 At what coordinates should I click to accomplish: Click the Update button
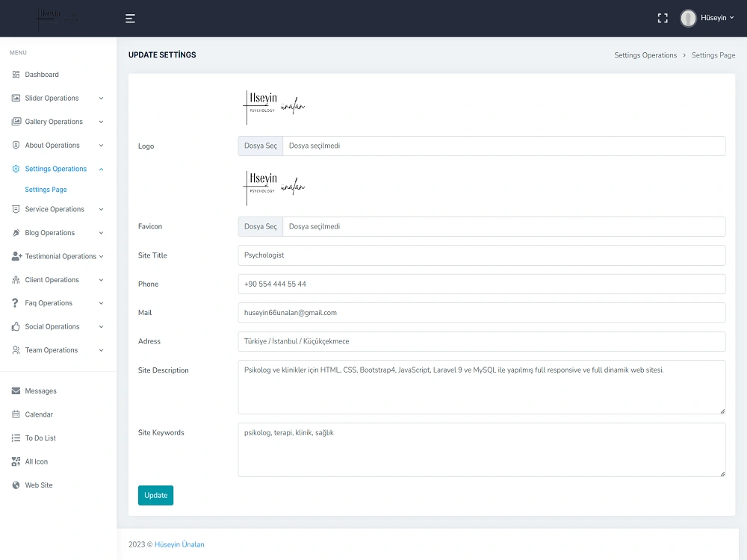(156, 495)
